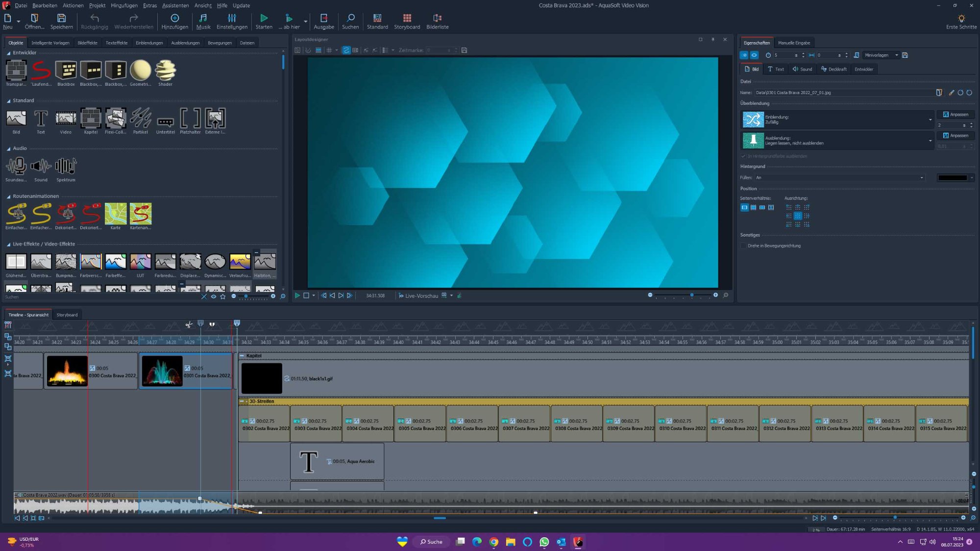Choose the Flexi-Collage object icon
The width and height of the screenshot is (980, 551).
tap(115, 119)
